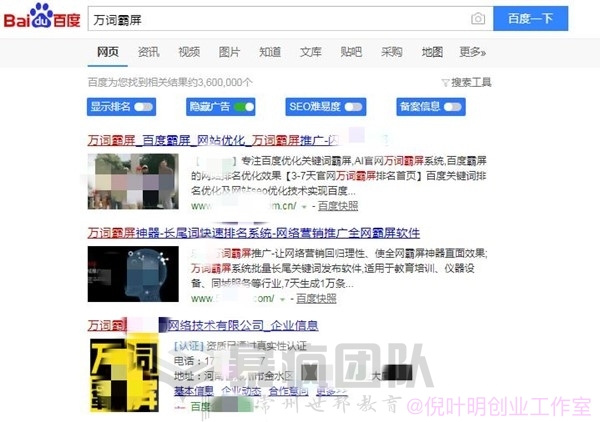Open result 万词霸屏神器-长尾词快速排名系统
Viewport: 600px width, 422px height.
pos(254,233)
